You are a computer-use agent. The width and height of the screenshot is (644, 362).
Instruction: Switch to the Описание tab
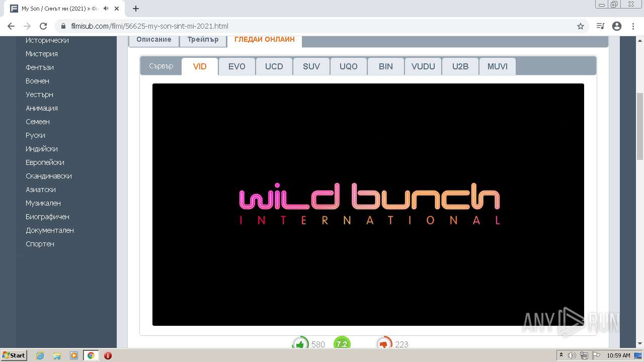[154, 40]
